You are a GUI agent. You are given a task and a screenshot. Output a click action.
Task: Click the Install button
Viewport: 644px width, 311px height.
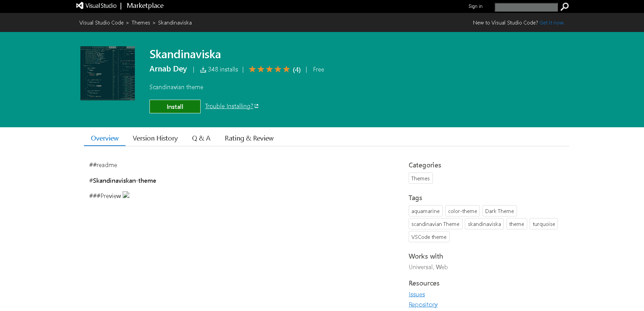point(175,107)
